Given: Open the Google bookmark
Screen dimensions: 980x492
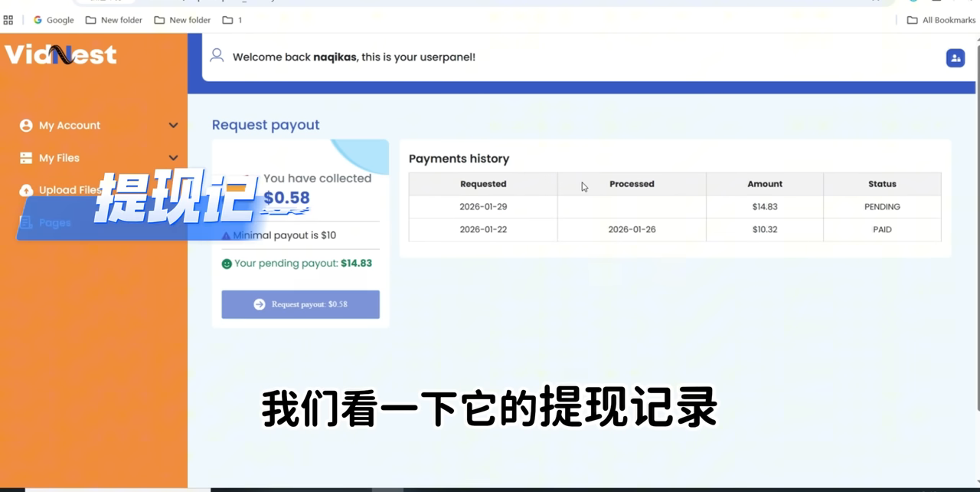Looking at the screenshot, I should [x=54, y=20].
